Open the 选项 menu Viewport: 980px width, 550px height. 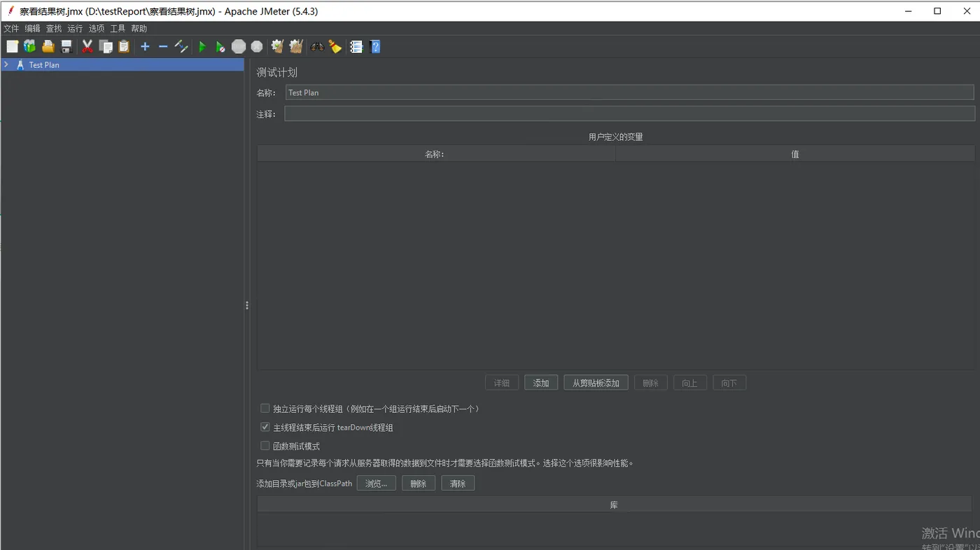96,29
